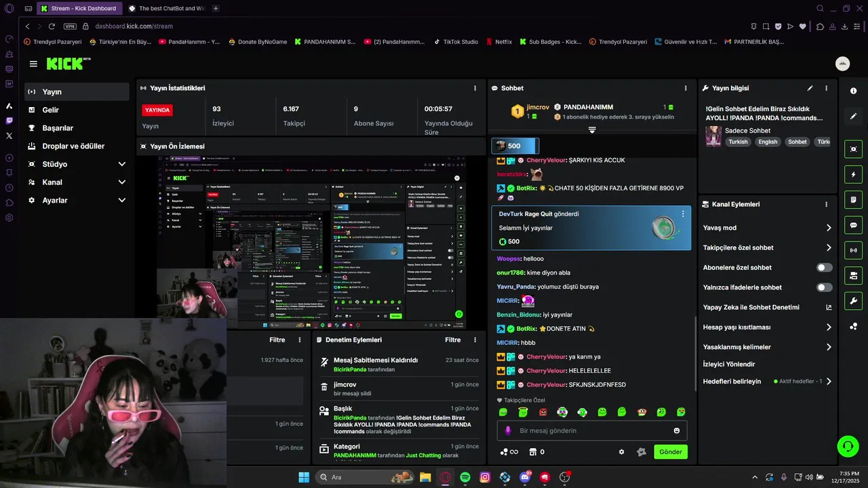This screenshot has height=488, width=868.
Task: Open three-dot menu of Yayın İstatistikleri panel
Action: (x=475, y=88)
